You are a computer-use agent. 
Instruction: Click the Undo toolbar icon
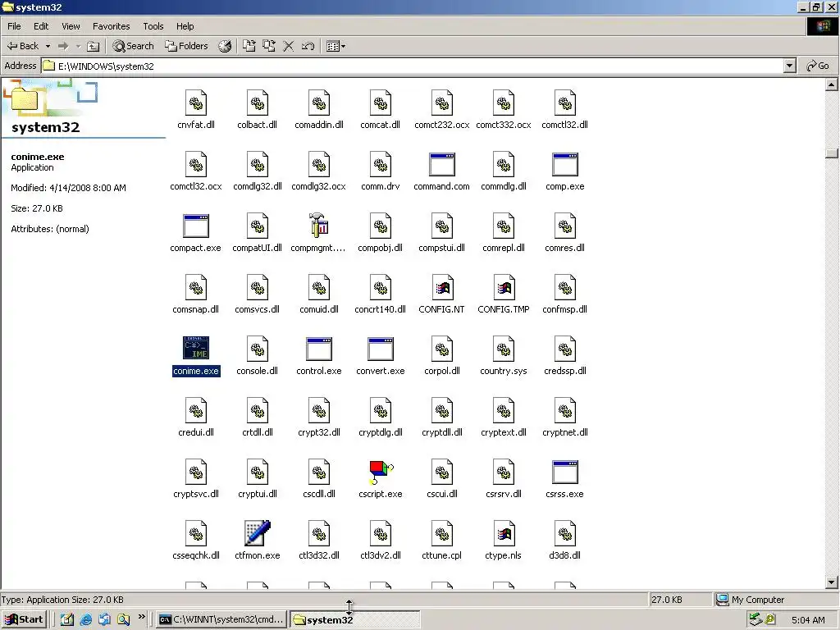[308, 46]
